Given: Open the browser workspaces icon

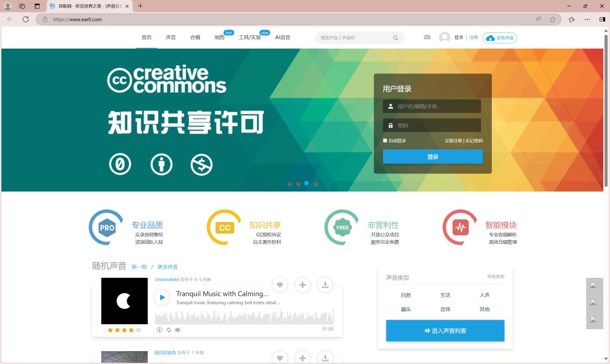Looking at the screenshot, I should point(22,6).
